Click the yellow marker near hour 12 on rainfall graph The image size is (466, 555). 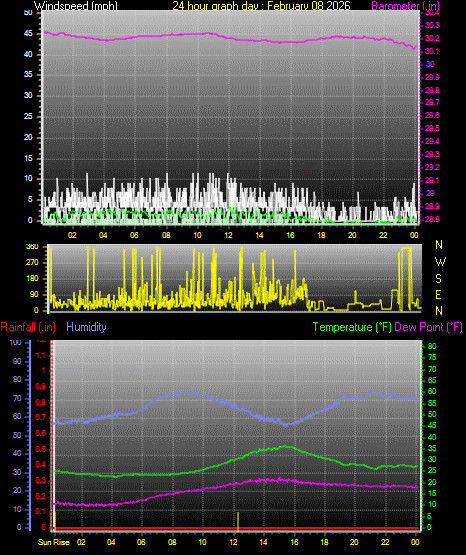pyautogui.click(x=238, y=521)
